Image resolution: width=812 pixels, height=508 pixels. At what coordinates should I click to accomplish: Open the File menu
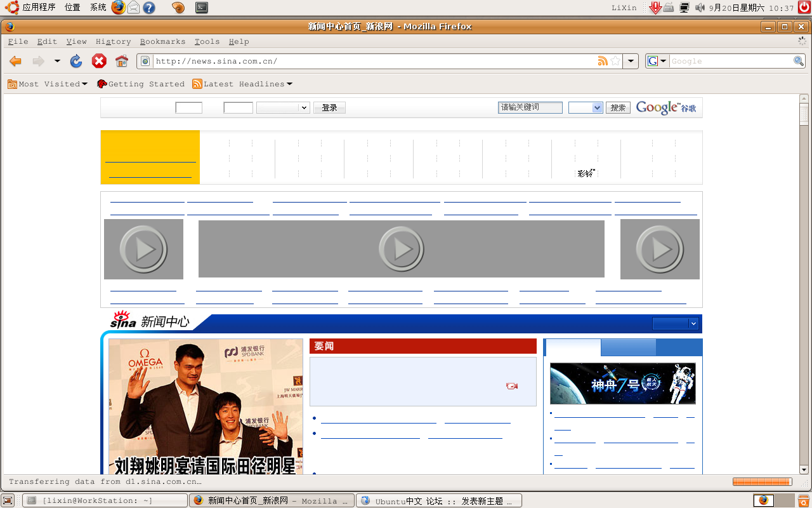pyautogui.click(x=18, y=41)
